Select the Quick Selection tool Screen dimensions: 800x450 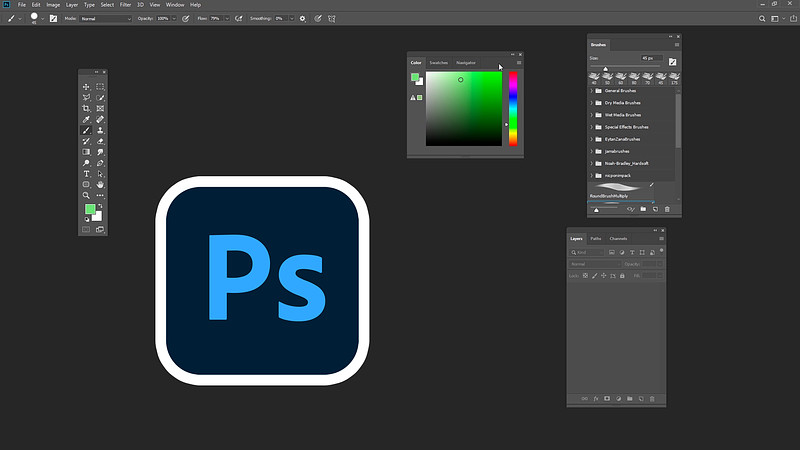point(100,97)
